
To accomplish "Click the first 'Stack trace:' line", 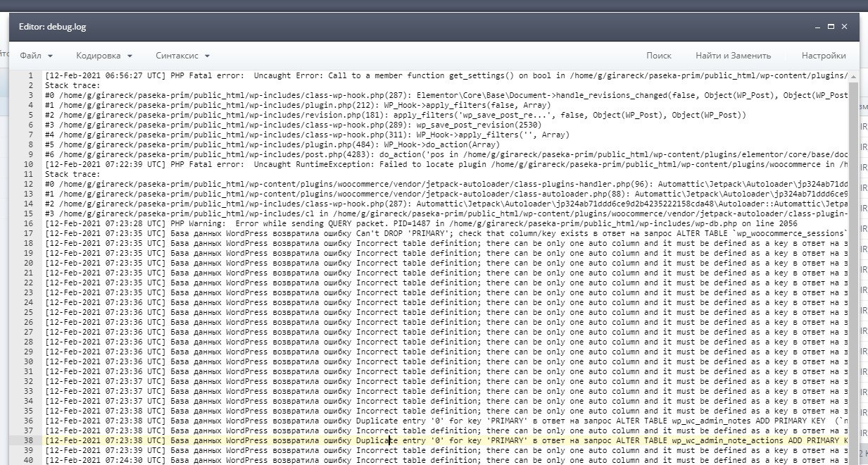I will point(73,85).
